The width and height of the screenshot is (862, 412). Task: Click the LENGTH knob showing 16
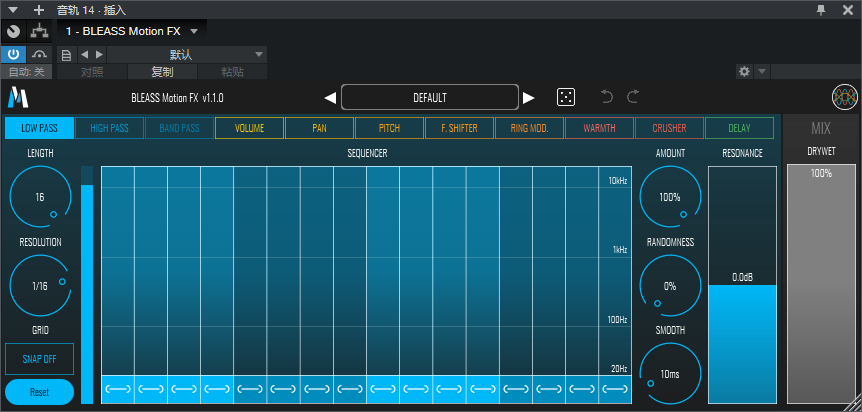(40, 196)
